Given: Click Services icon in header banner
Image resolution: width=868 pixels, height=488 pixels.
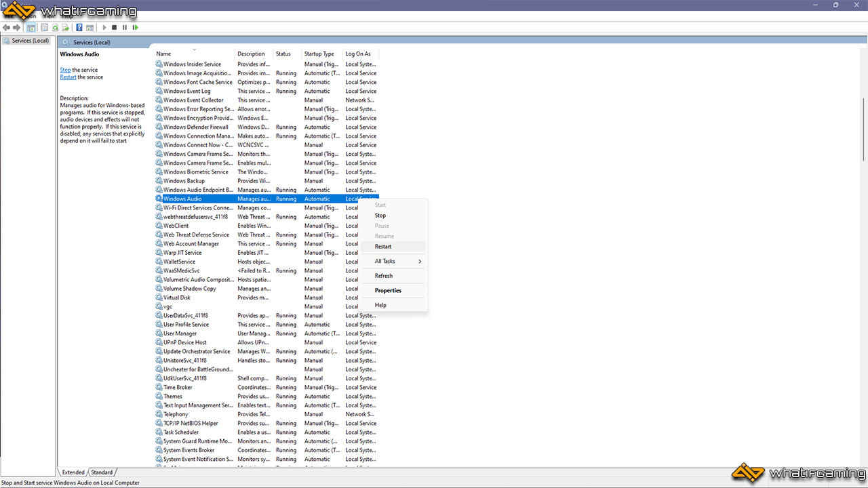Looking at the screenshot, I should coord(66,42).
